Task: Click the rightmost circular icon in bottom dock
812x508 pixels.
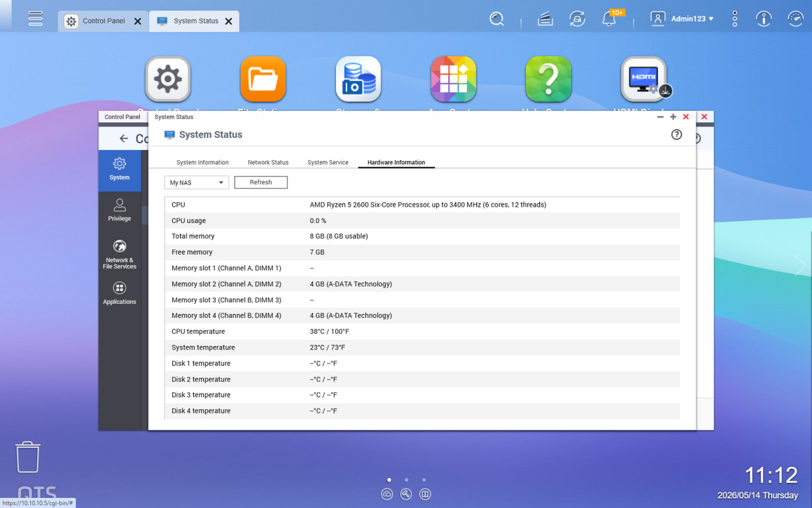Action: tap(425, 494)
